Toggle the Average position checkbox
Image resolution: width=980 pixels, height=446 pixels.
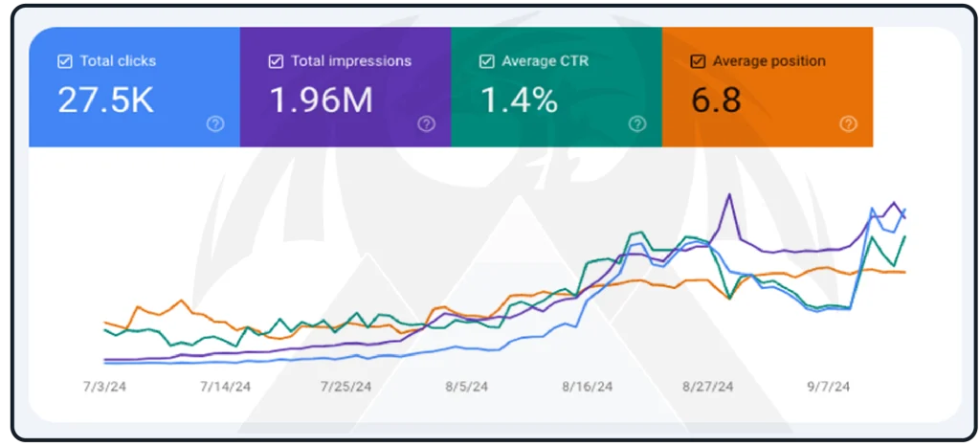pyautogui.click(x=698, y=61)
